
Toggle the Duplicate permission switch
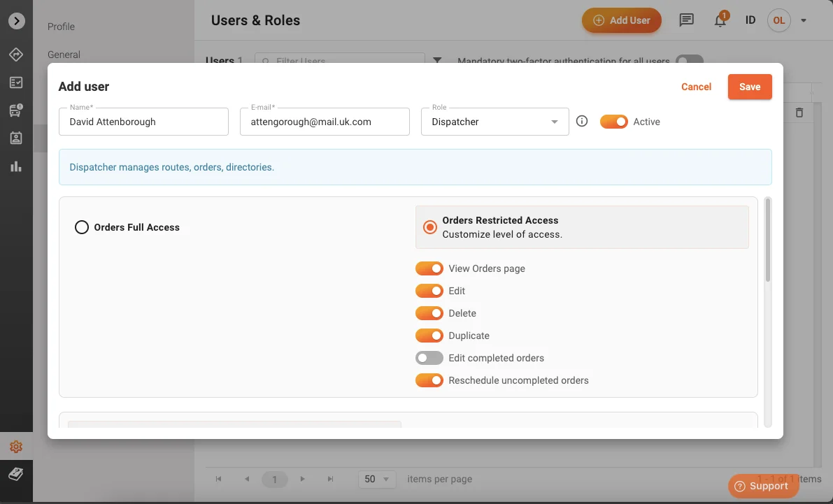(x=429, y=335)
